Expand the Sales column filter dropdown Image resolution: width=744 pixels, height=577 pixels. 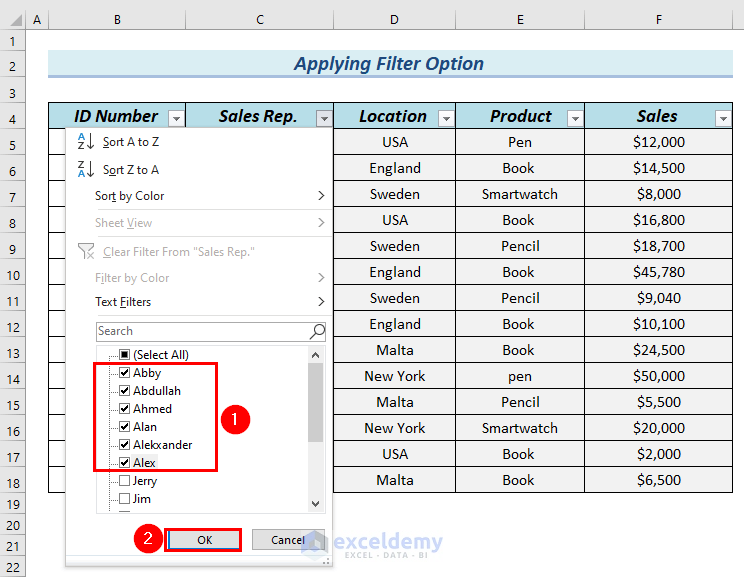click(x=723, y=118)
